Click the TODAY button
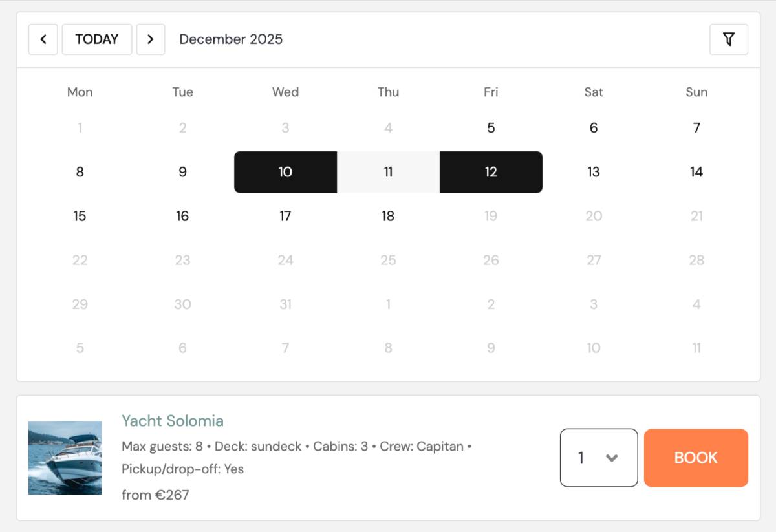Image resolution: width=776 pixels, height=532 pixels. click(x=97, y=39)
